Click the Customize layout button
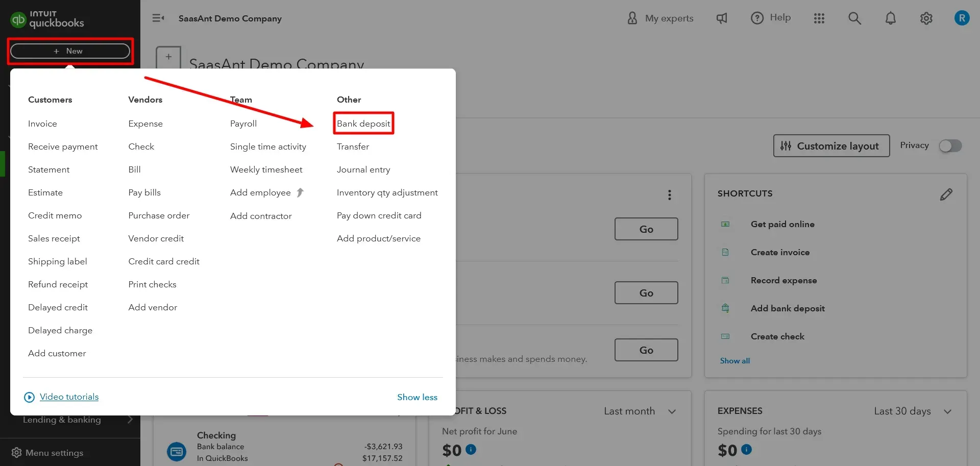The width and height of the screenshot is (980, 466). click(831, 146)
